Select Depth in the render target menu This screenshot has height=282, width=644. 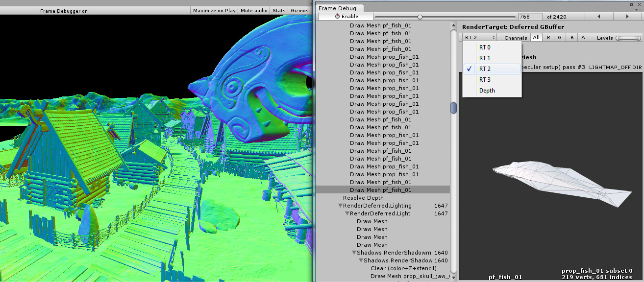487,91
